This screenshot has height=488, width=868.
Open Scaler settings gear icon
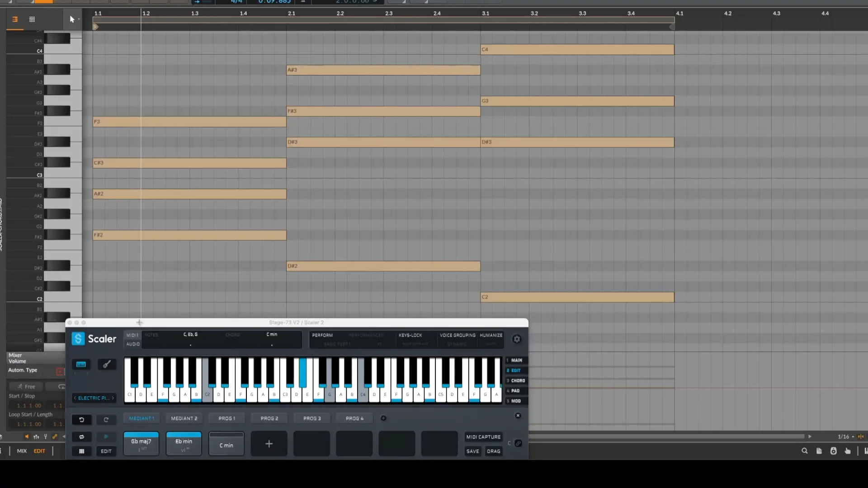click(x=517, y=339)
